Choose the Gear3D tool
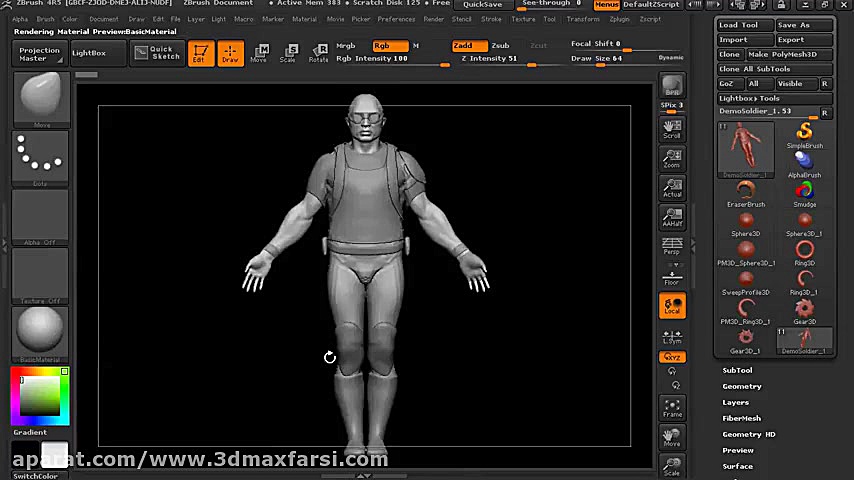 click(x=804, y=310)
